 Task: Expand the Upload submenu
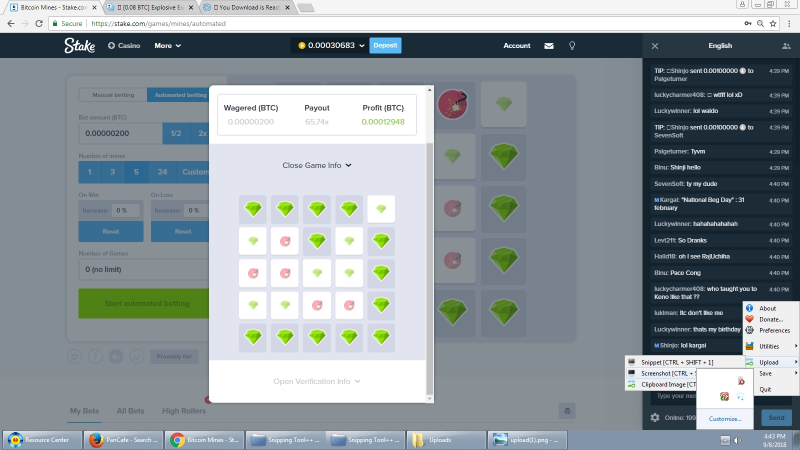coord(772,362)
